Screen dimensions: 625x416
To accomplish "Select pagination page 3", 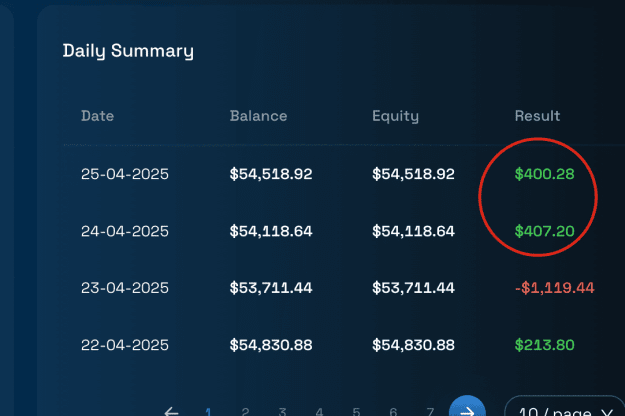I will 282,411.
